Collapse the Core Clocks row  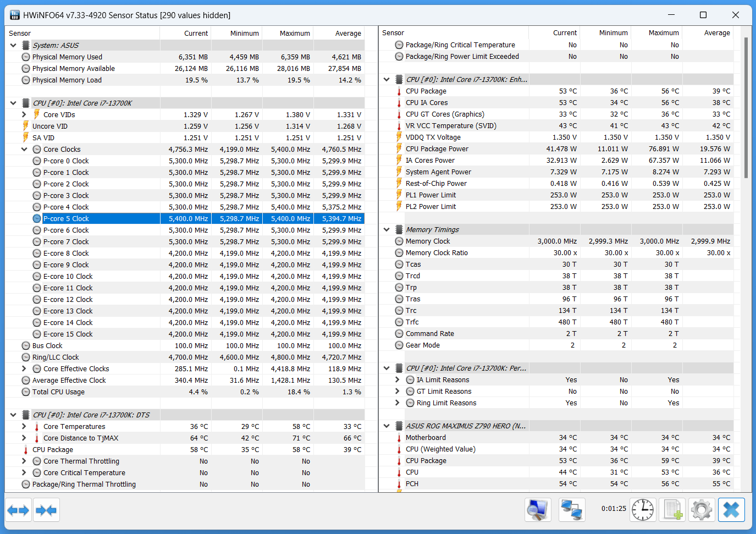tap(24, 149)
